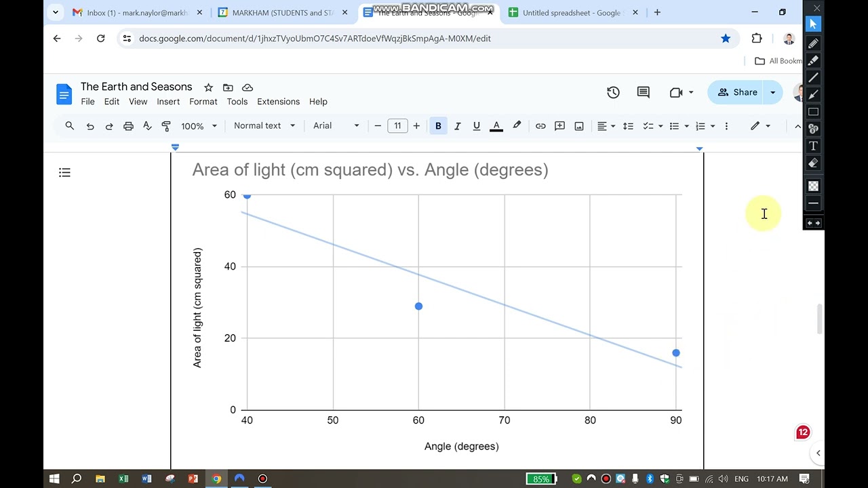Run spelling and grammar check
This screenshot has height=488, width=868.
tap(147, 126)
